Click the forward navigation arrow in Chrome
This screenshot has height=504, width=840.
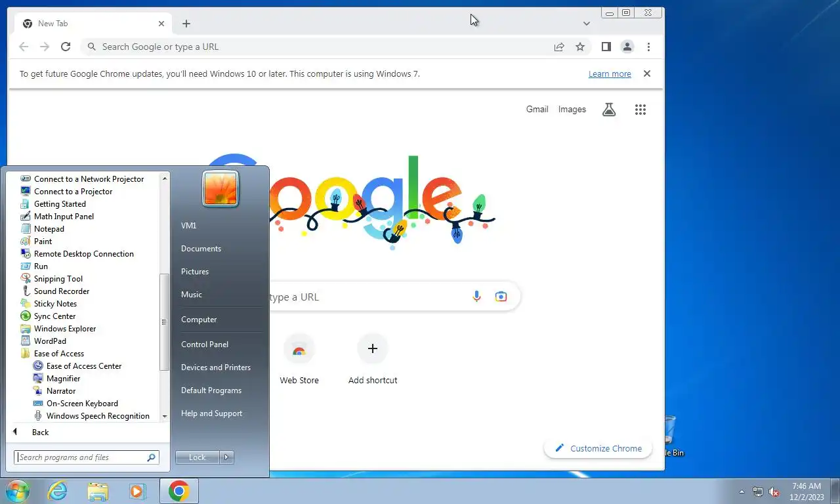[45, 47]
